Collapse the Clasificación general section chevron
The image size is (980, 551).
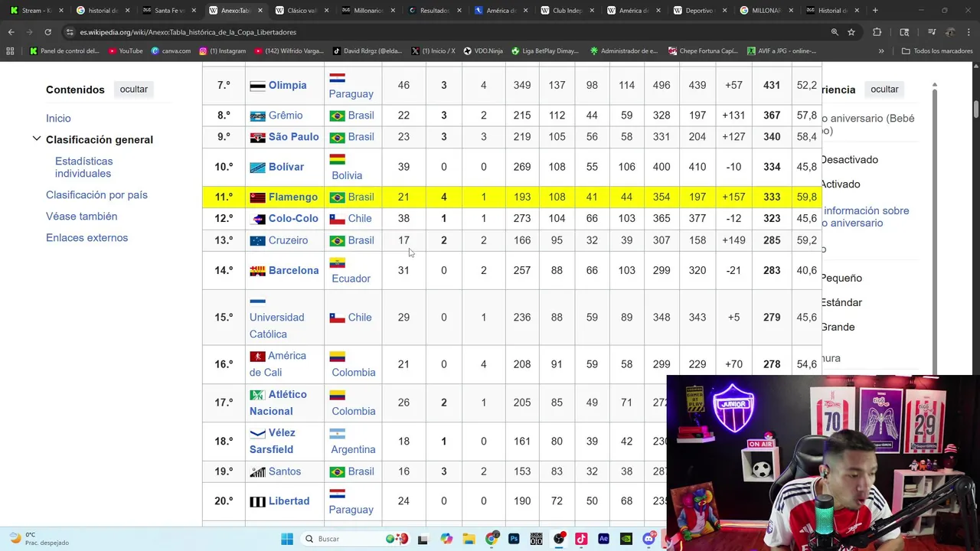point(36,139)
